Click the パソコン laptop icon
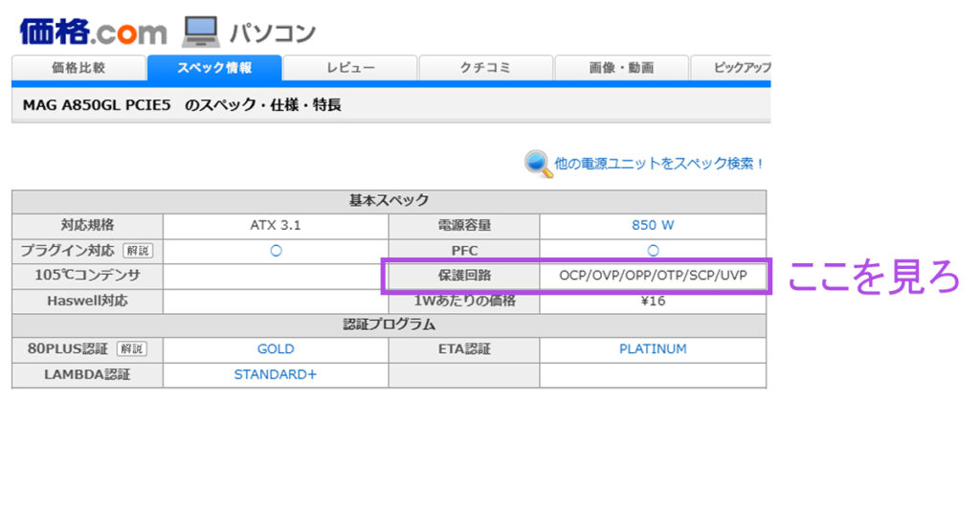 pos(201,32)
